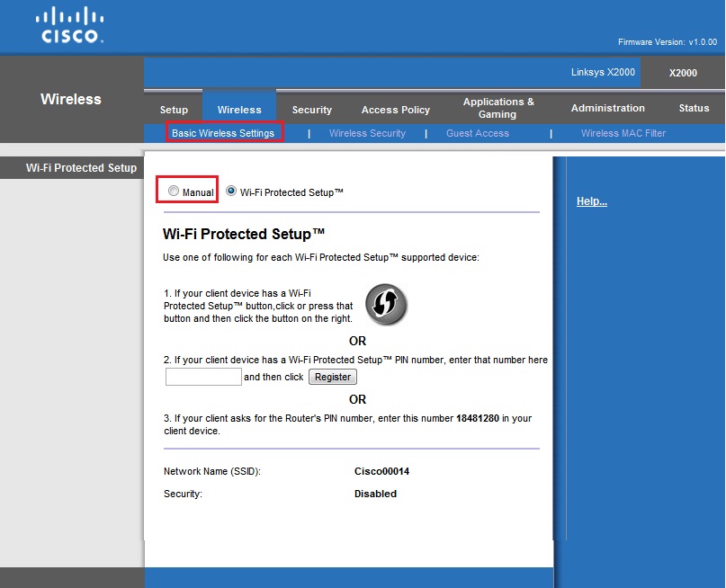
Task: Select the Manual radio button
Action: [173, 192]
